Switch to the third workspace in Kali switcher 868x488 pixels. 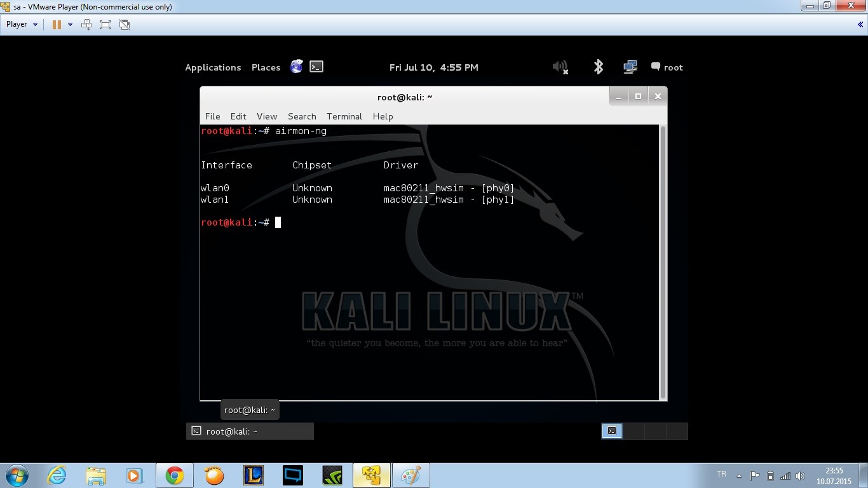pos(655,431)
